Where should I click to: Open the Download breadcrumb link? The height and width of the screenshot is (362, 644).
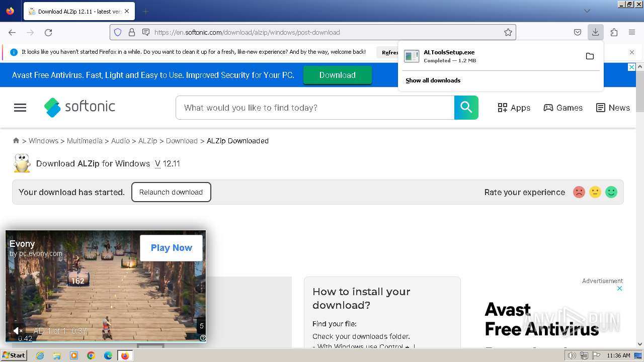[182, 141]
